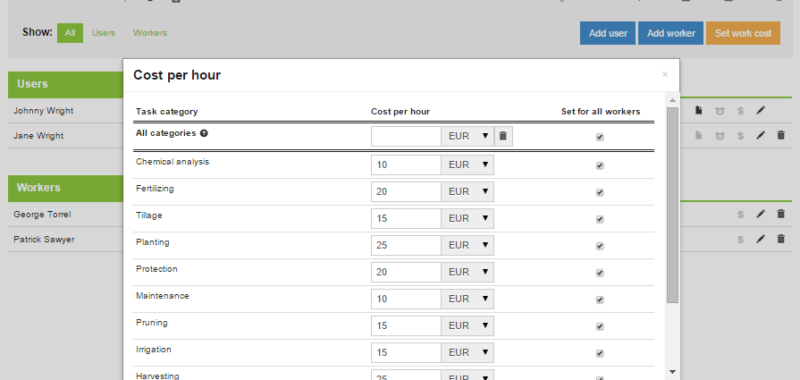Expand currency dropdown in All categories row
Screen dimensions: 800x380
(467, 136)
